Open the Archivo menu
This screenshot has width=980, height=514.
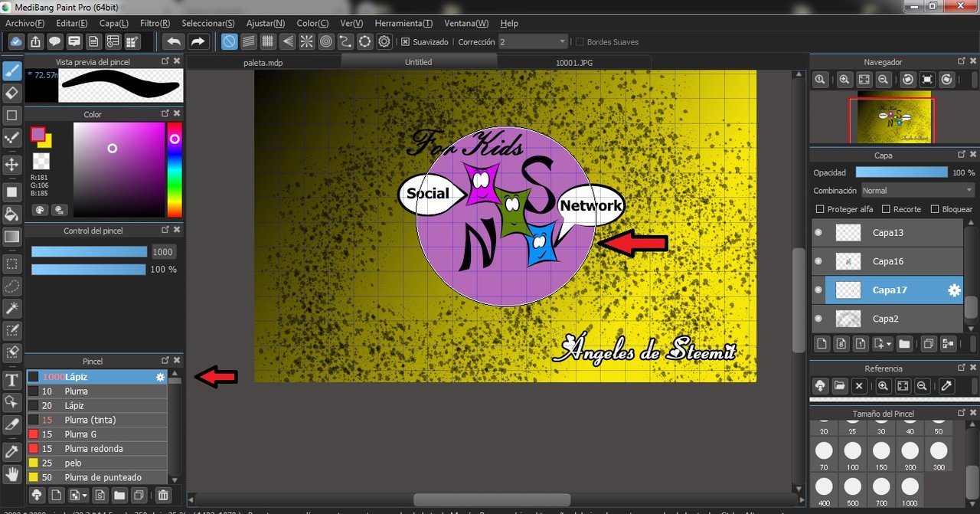click(25, 24)
